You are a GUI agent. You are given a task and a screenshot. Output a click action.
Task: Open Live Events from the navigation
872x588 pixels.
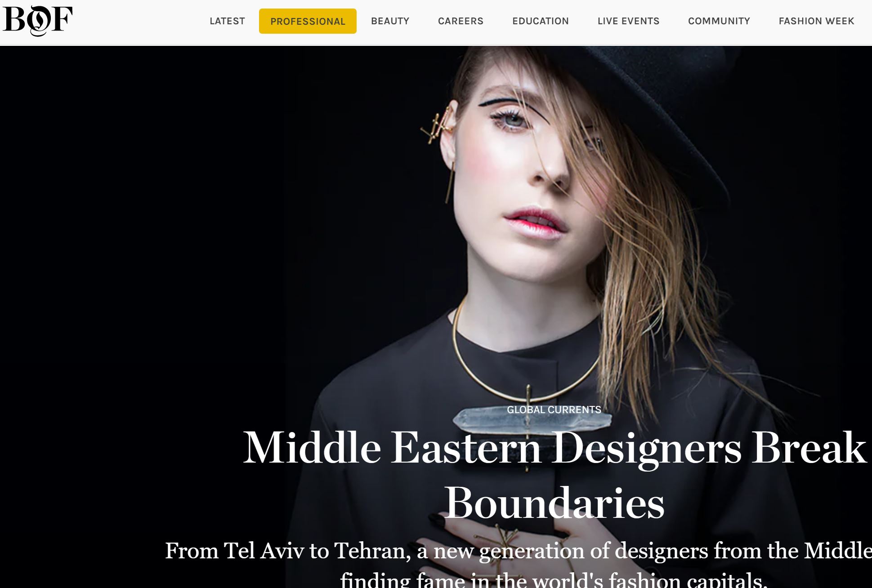pos(628,21)
